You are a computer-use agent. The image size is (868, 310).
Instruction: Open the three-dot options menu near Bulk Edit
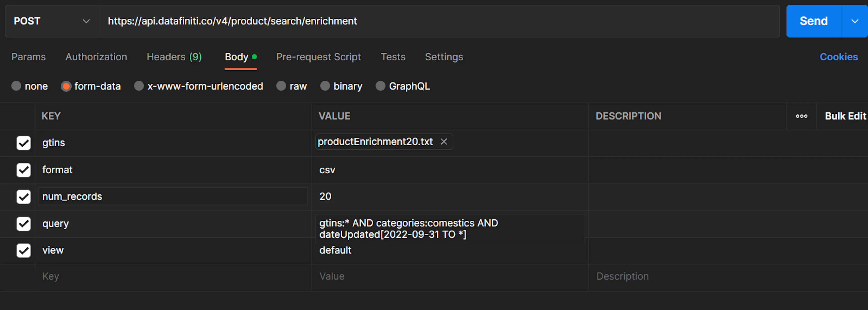pos(802,116)
